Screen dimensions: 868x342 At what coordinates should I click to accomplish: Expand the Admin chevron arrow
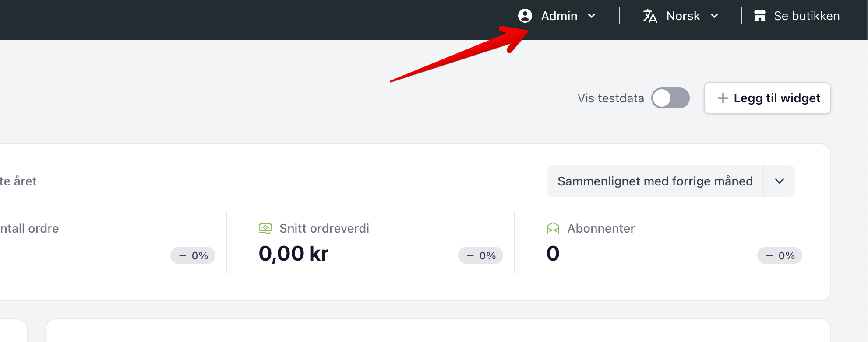tap(592, 16)
